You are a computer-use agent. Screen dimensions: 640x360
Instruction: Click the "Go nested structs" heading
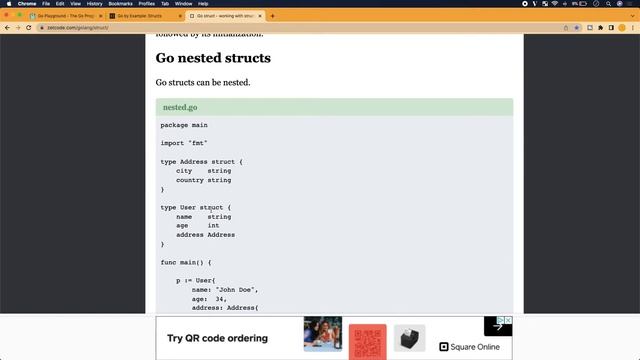213,58
